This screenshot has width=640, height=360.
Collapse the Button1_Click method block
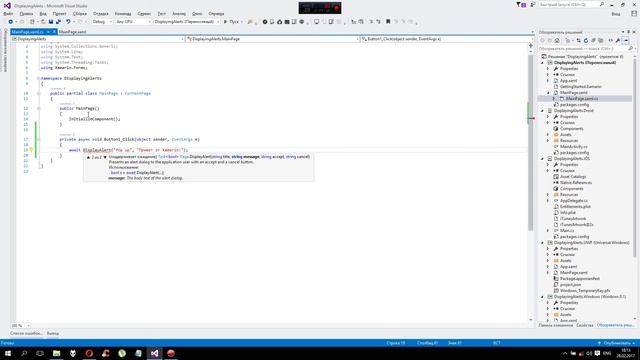[39, 140]
